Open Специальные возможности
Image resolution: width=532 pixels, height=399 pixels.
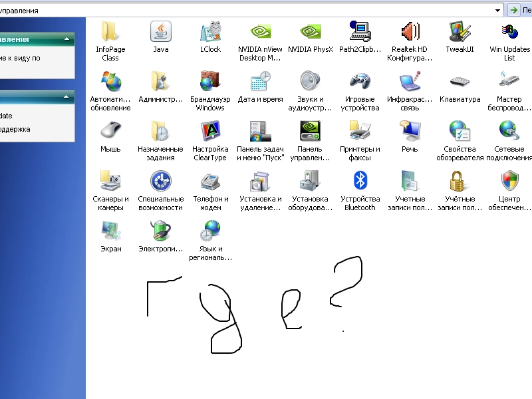[160, 181]
